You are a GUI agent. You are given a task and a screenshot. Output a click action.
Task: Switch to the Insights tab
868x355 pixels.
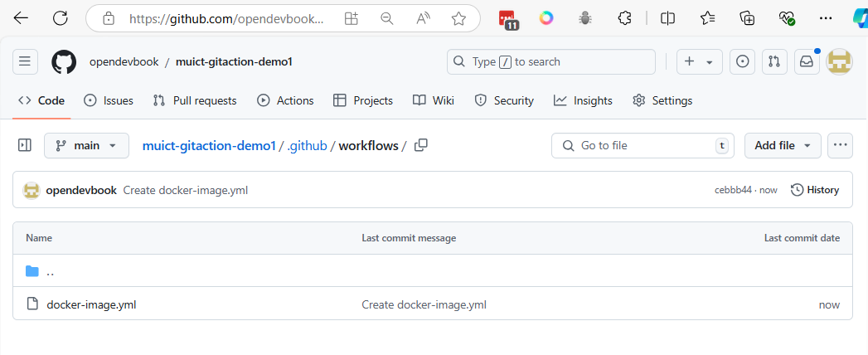(x=583, y=101)
